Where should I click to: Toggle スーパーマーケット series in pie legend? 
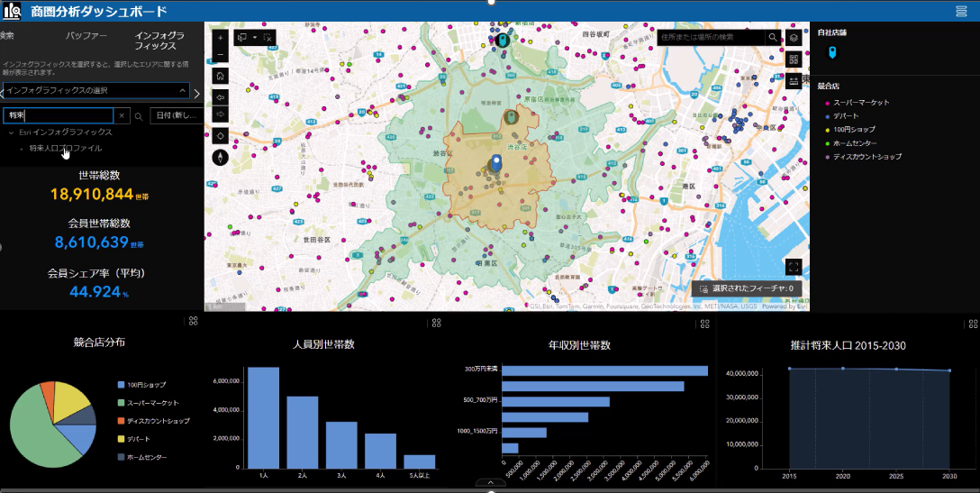(x=151, y=403)
